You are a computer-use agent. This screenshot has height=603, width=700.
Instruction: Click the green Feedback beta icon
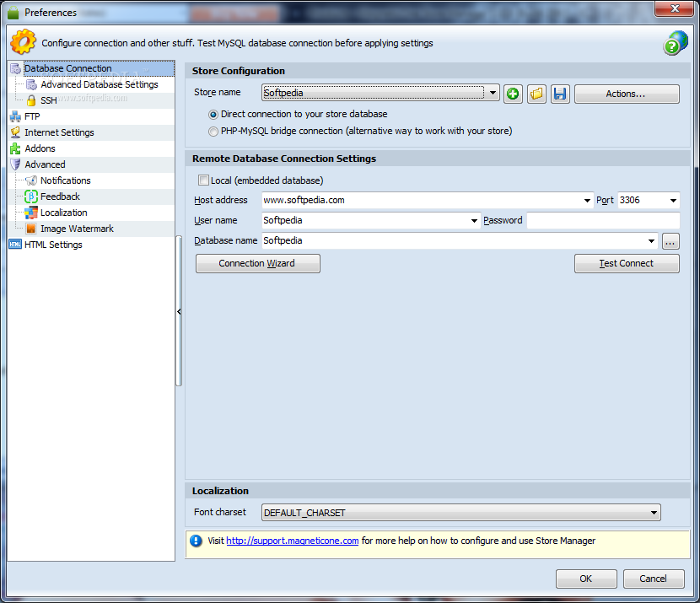[31, 197]
